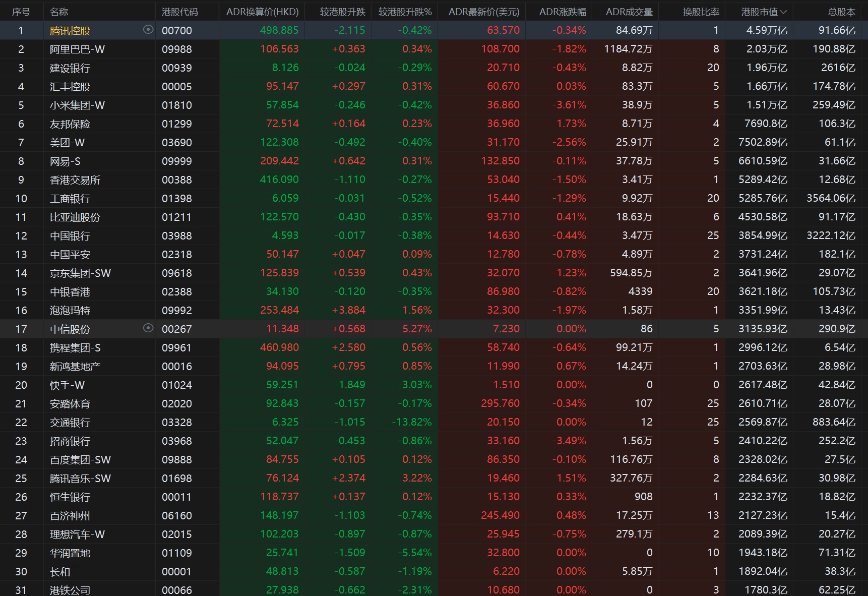868x596 pixels.
Task: Open 泡泡玛特 stock entry
Action: point(70,311)
